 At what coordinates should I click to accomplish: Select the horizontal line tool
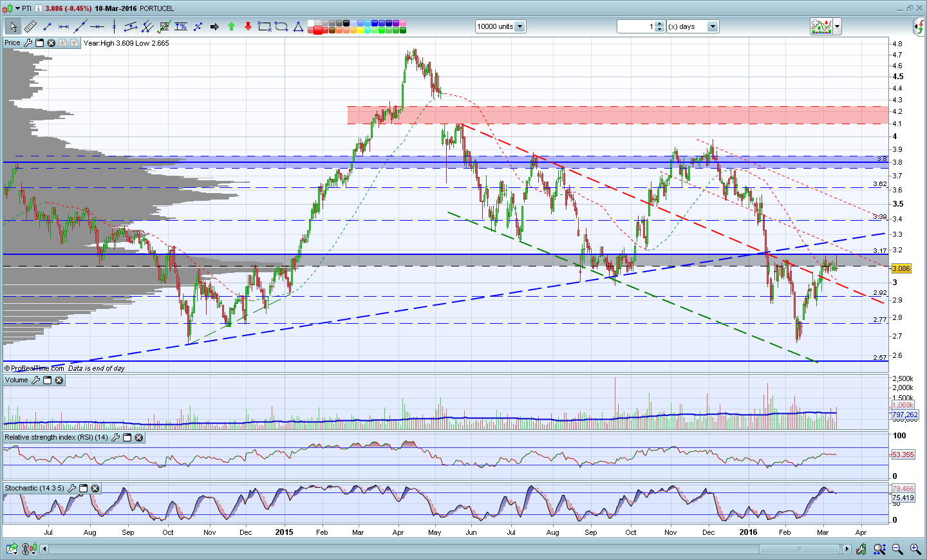pos(97,26)
